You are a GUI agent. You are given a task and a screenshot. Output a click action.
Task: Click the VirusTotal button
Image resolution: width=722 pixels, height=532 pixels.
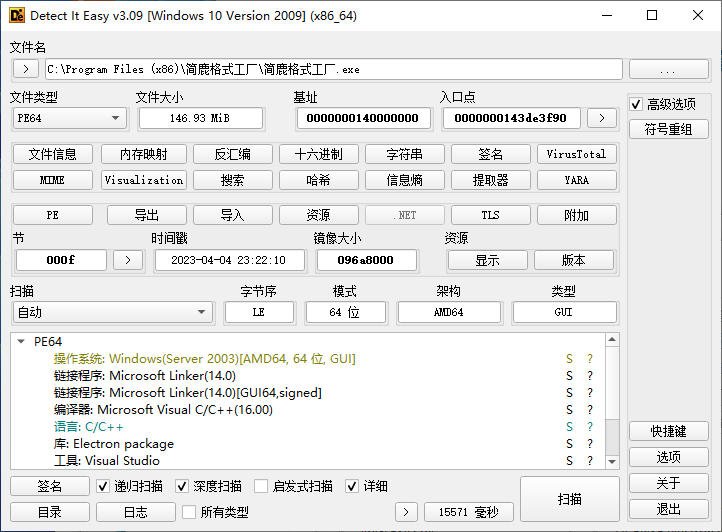tap(576, 154)
